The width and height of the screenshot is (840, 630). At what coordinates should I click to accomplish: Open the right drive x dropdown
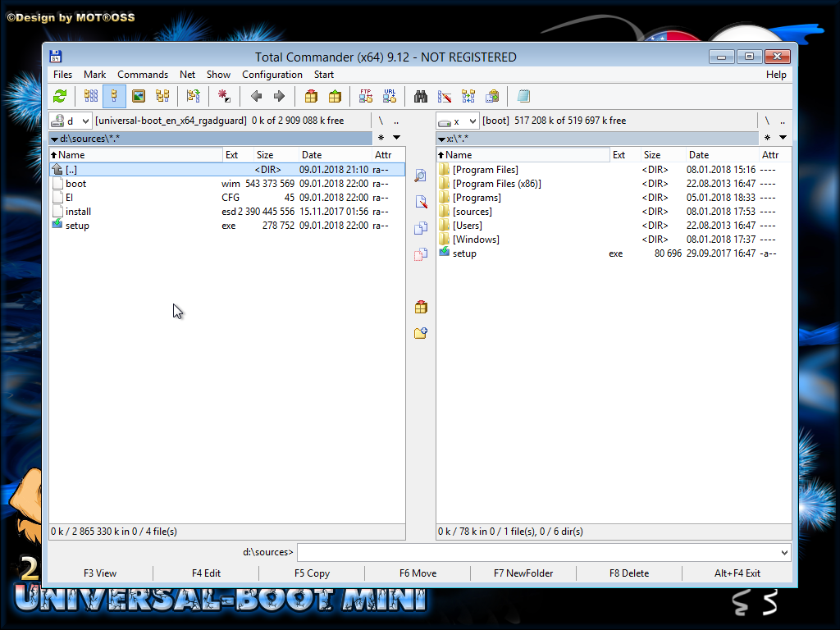coord(458,121)
